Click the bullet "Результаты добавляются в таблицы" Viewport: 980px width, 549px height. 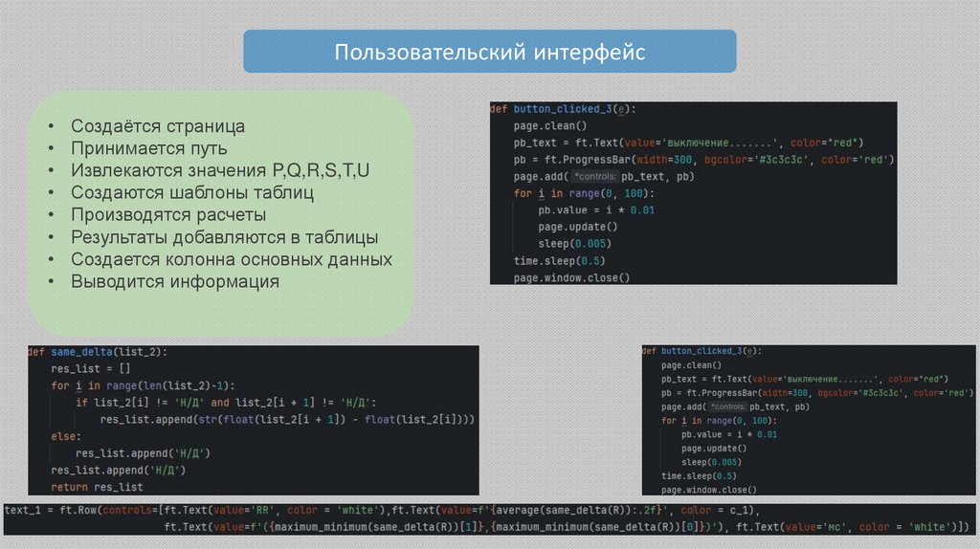(x=224, y=237)
